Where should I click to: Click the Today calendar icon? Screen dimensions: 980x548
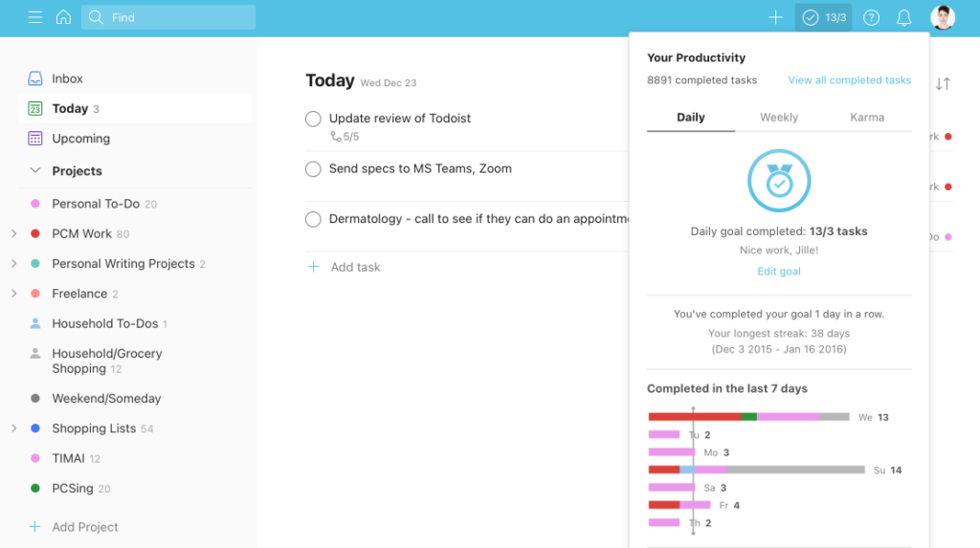pos(35,109)
